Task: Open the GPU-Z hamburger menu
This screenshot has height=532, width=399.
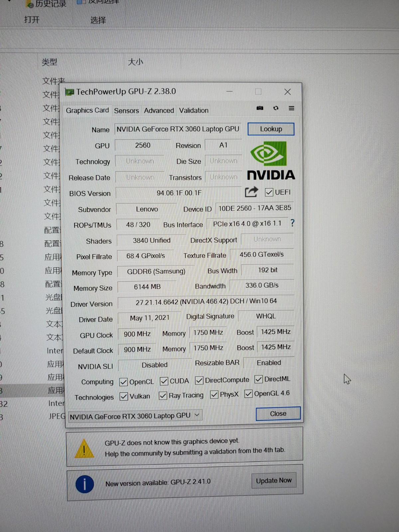Action: point(291,108)
